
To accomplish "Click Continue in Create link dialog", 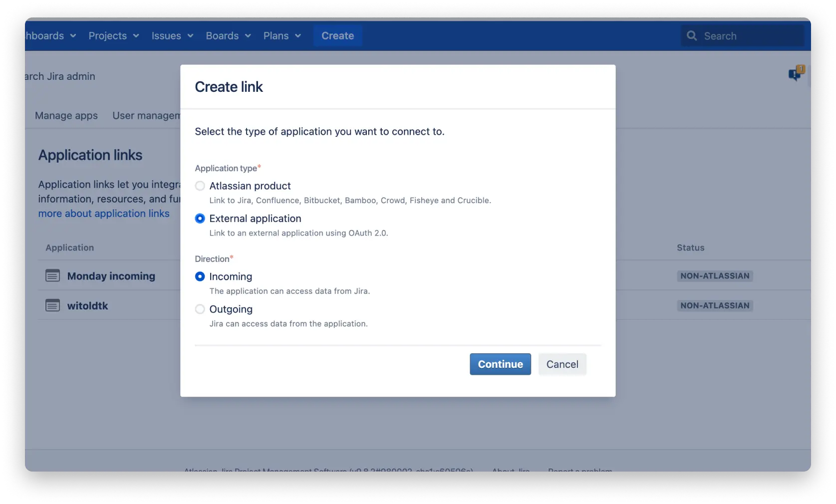I will (x=500, y=364).
